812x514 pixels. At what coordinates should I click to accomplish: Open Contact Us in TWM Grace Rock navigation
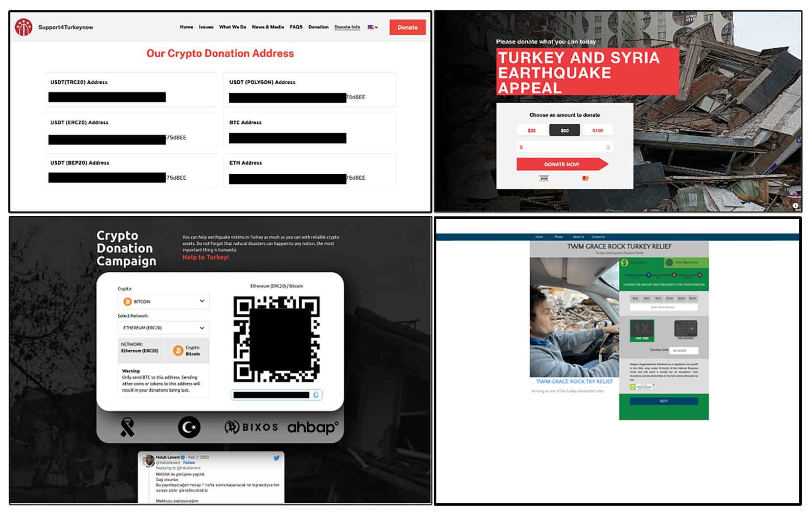pos(598,237)
